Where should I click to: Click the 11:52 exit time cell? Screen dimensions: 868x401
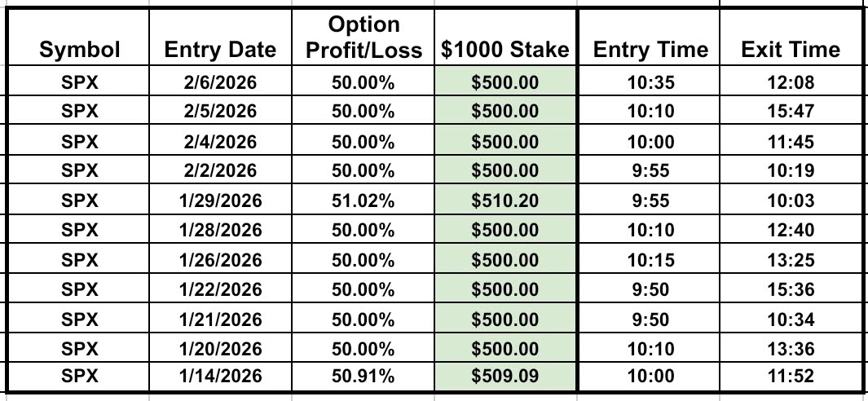pyautogui.click(x=779, y=378)
